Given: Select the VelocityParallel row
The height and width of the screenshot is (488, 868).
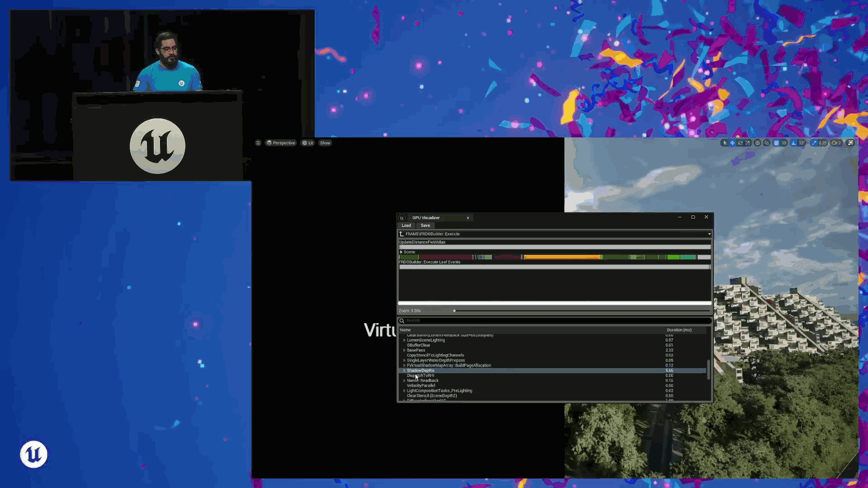Looking at the screenshot, I should click(552, 386).
